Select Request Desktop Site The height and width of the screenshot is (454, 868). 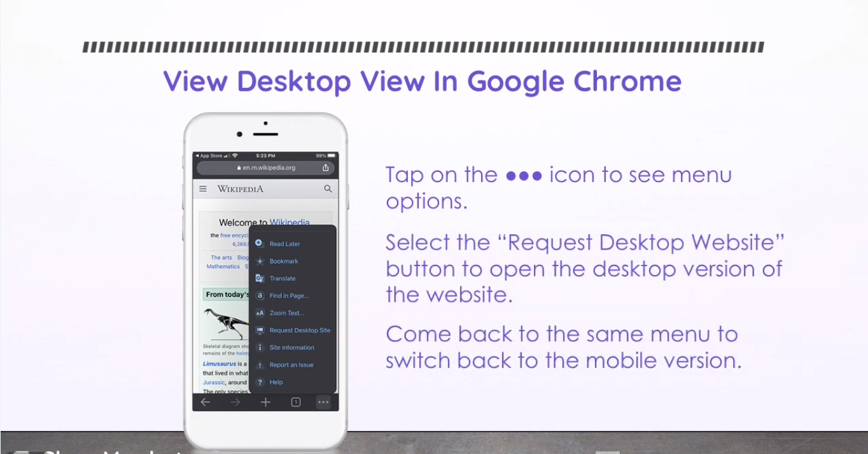298,330
